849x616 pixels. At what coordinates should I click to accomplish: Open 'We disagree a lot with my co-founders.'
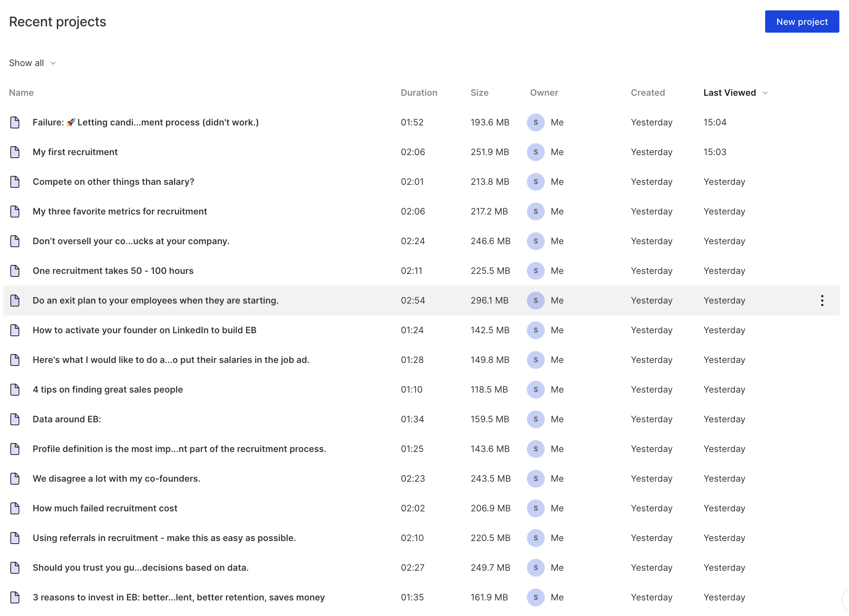tap(117, 479)
